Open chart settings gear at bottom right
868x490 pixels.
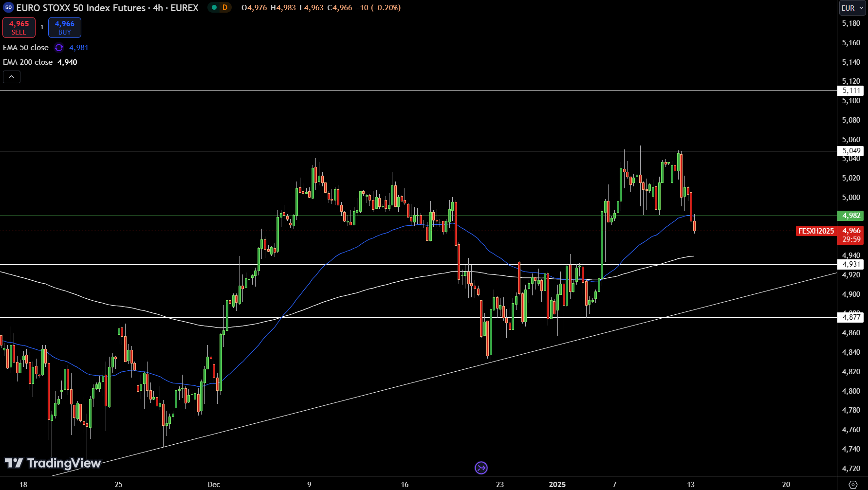[x=853, y=484]
